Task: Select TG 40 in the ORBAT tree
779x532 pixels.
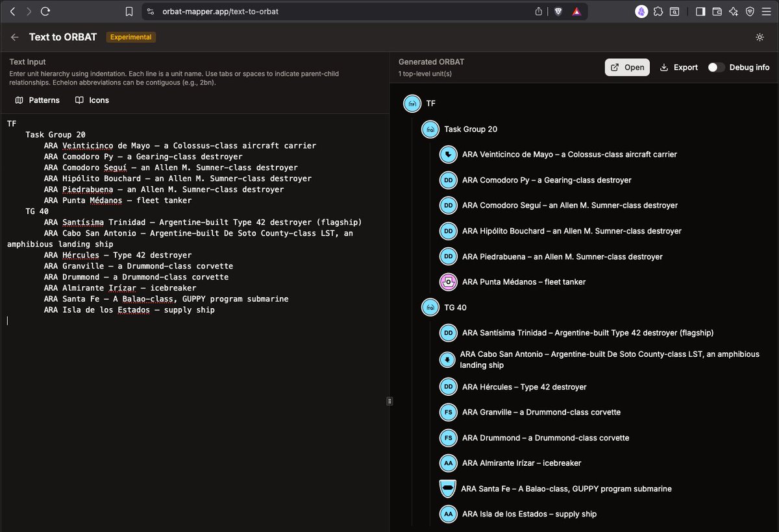Action: (455, 308)
